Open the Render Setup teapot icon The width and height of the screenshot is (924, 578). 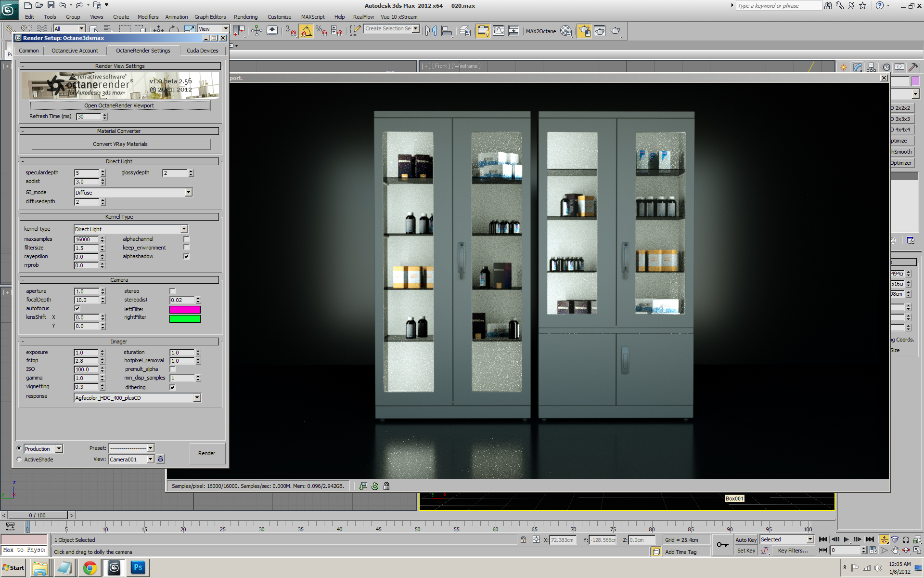point(584,31)
